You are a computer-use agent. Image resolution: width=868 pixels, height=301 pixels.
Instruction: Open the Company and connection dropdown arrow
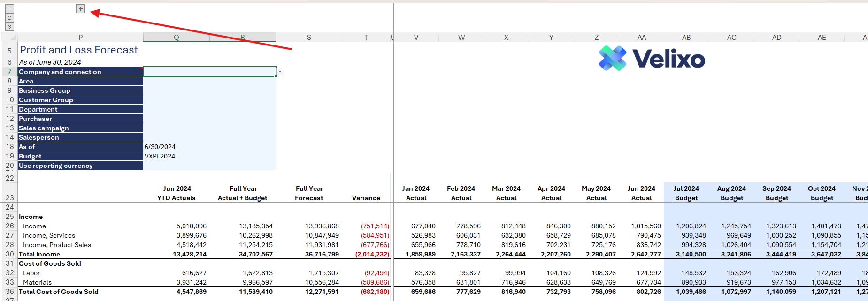point(280,72)
